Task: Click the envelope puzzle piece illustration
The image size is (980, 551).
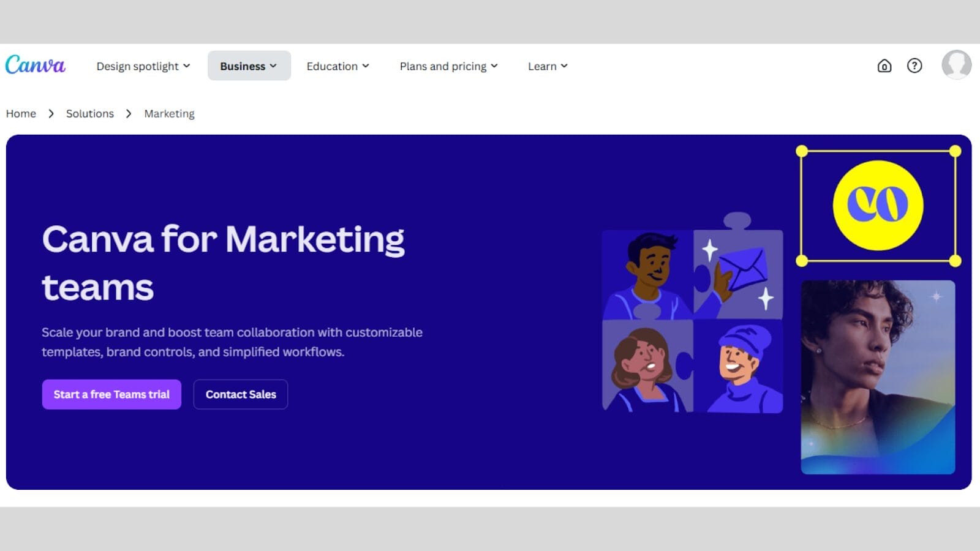Action: pos(739,272)
